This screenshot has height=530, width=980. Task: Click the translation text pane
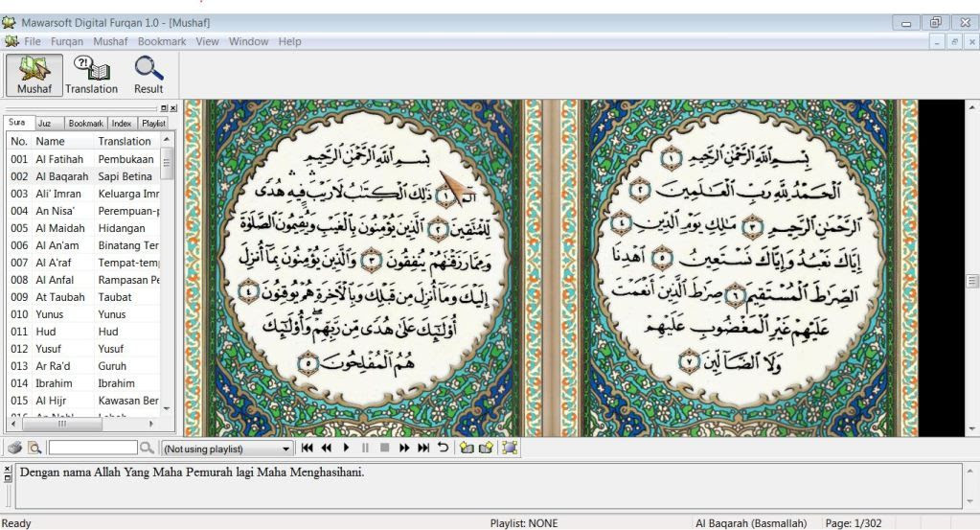pos(489,486)
